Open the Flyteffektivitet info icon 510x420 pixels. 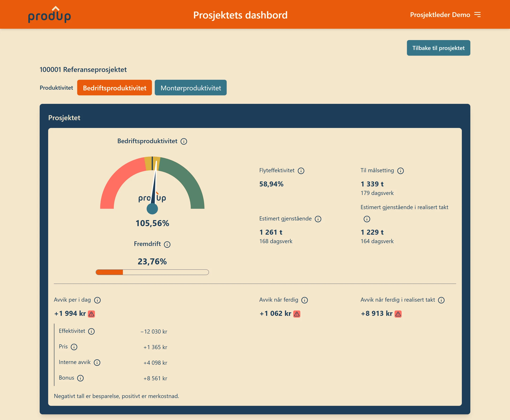tap(301, 171)
